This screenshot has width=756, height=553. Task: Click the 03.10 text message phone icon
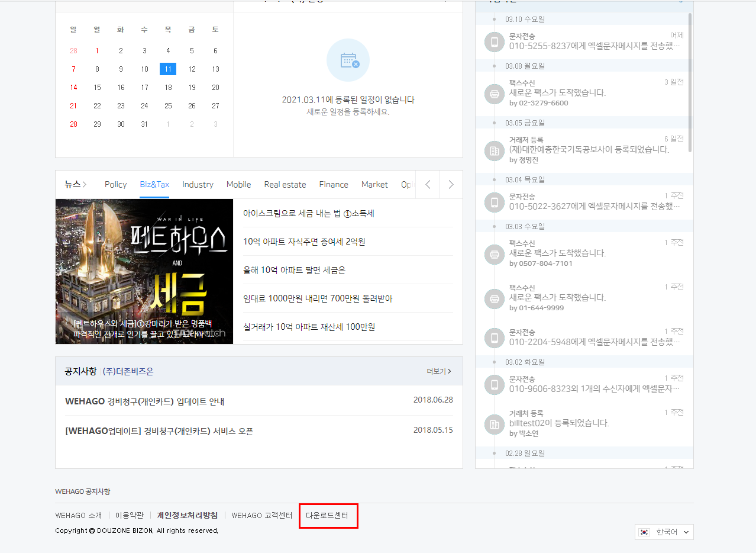[494, 41]
